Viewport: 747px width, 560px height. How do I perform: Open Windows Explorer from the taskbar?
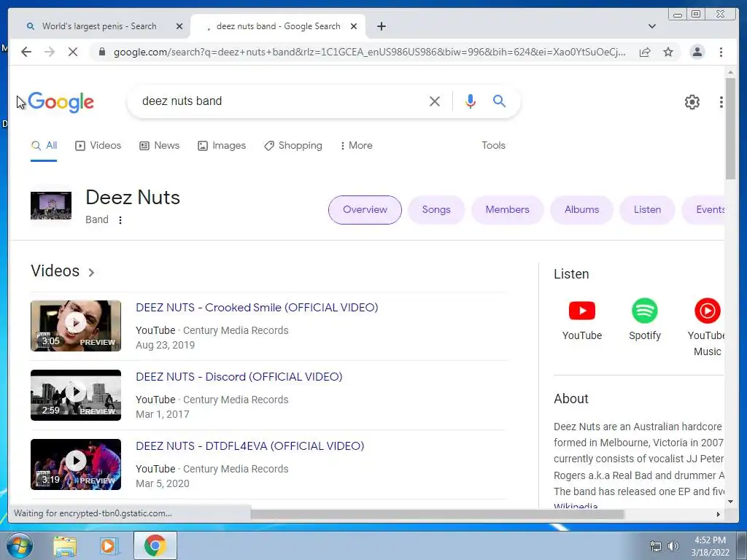click(x=65, y=546)
